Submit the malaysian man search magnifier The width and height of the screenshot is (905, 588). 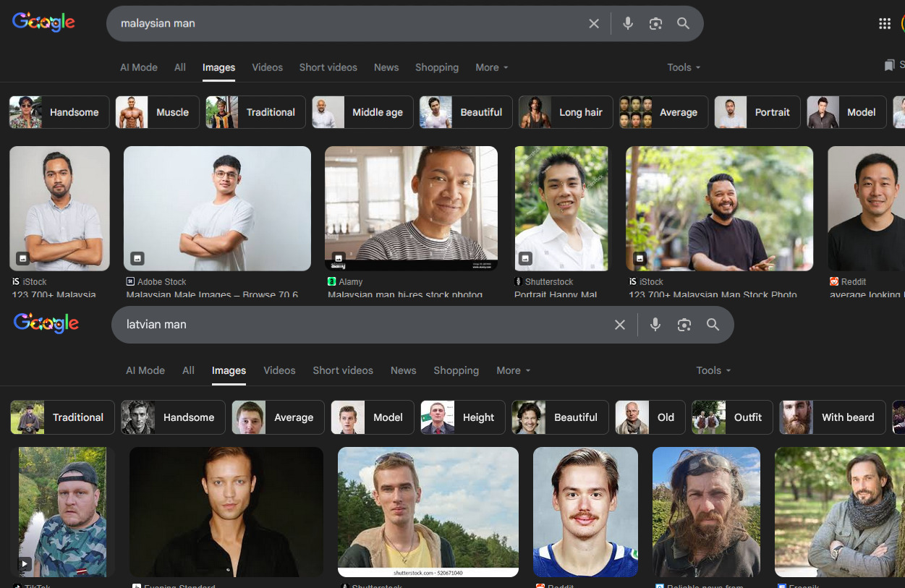tap(683, 24)
